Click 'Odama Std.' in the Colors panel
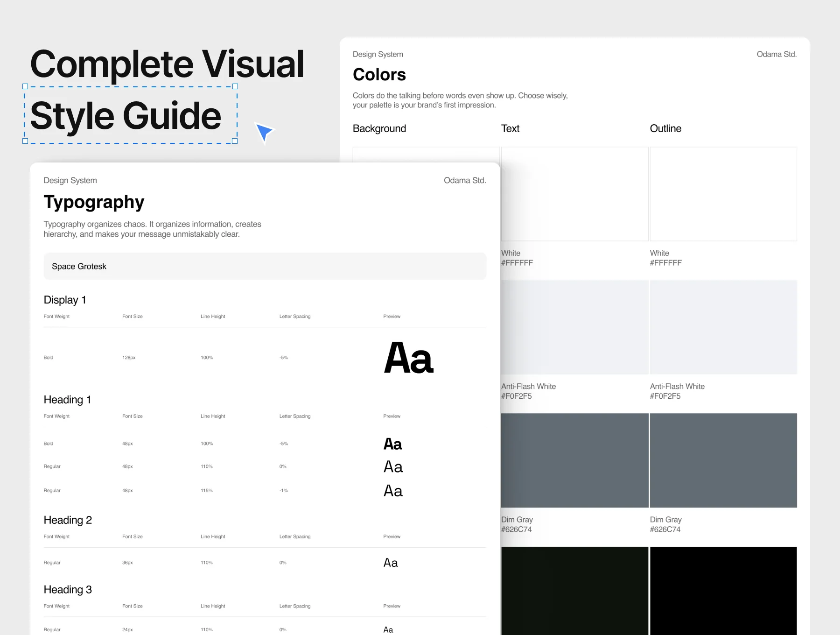Screen dimensions: 840x635 point(777,54)
